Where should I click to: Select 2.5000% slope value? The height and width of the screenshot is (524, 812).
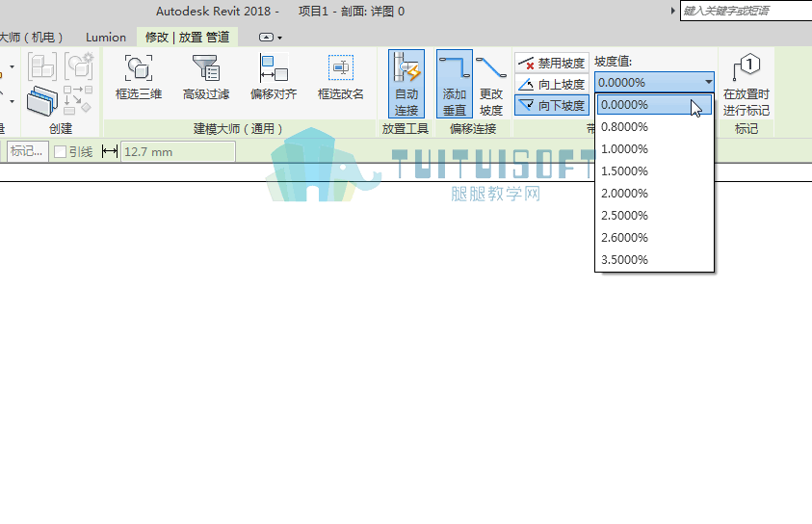click(655, 216)
